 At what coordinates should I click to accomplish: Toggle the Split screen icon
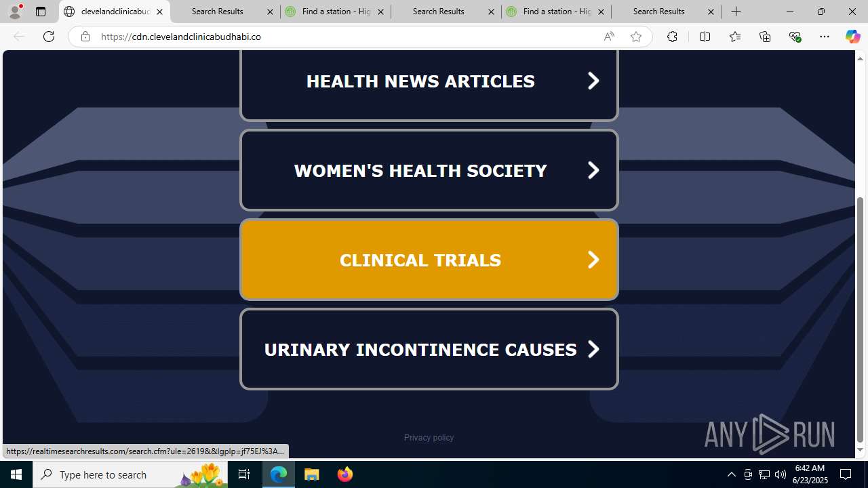click(705, 37)
